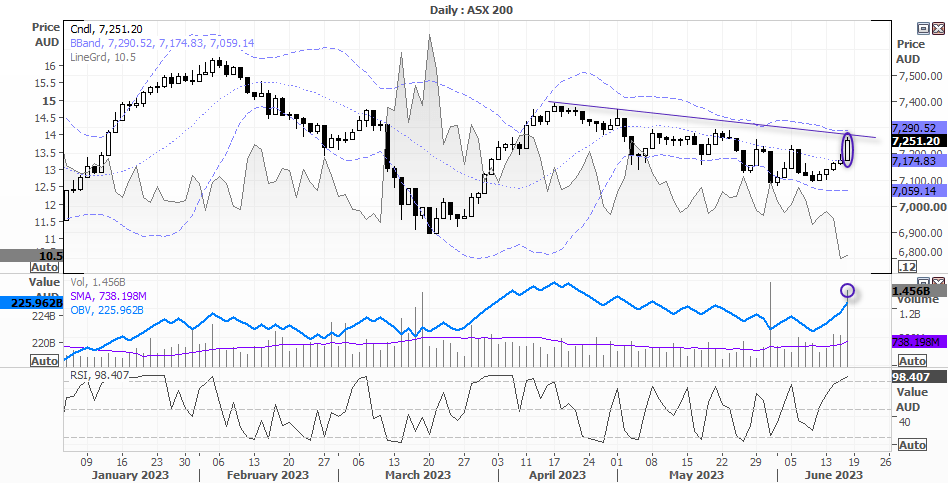Screen dimensions: 948x483
Task: Click the June 2023 time axis label
Action: (x=833, y=475)
